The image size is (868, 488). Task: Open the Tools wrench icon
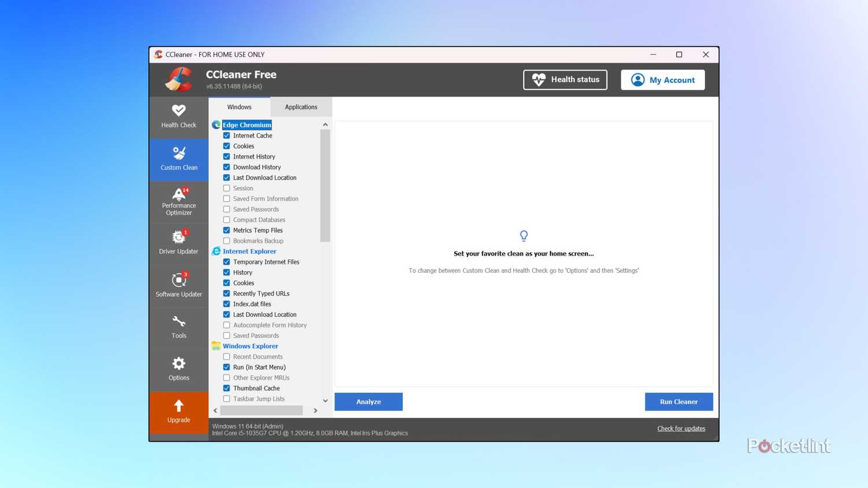click(178, 321)
